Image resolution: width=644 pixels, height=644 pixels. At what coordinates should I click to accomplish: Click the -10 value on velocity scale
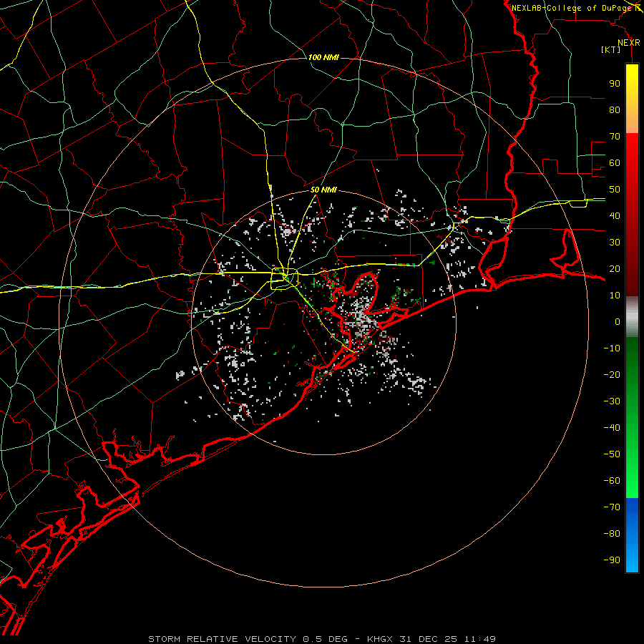pyautogui.click(x=612, y=348)
